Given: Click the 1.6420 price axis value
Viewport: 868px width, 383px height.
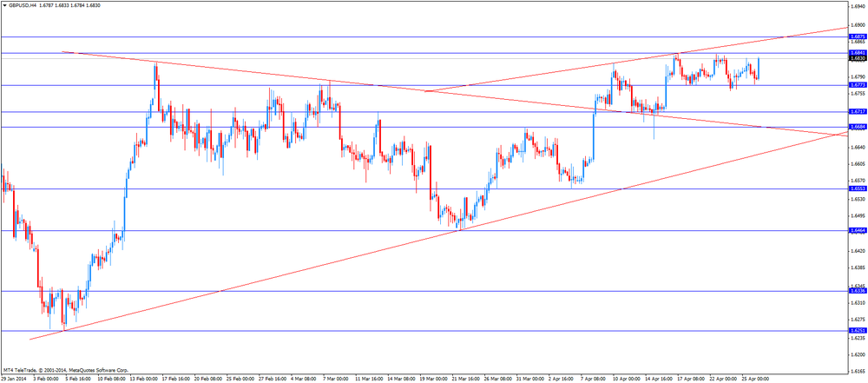Looking at the screenshot, I should pyautogui.click(x=858, y=250).
